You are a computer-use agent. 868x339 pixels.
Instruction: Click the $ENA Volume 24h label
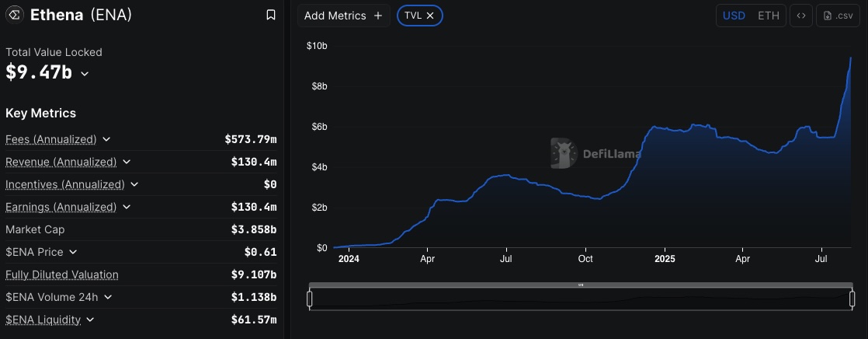point(52,297)
